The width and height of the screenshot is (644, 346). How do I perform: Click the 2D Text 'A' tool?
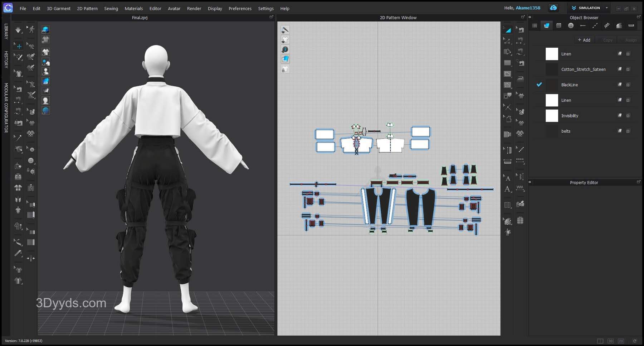[507, 189]
